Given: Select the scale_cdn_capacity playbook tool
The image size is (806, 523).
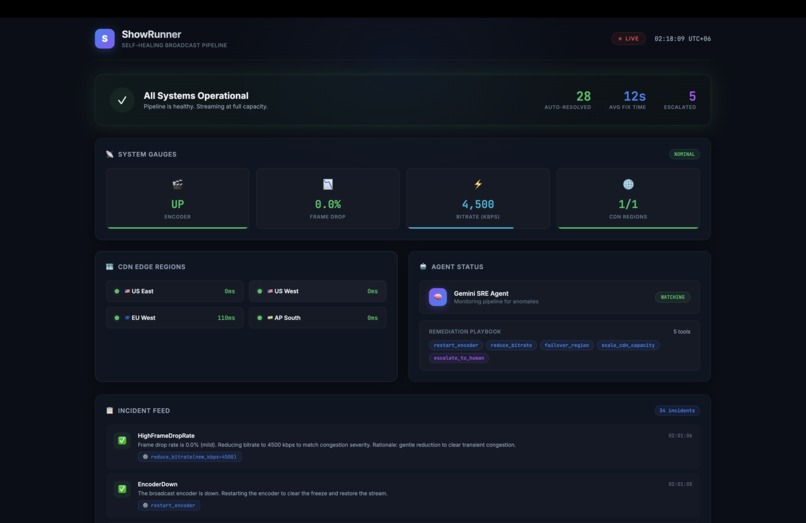Looking at the screenshot, I should [628, 345].
